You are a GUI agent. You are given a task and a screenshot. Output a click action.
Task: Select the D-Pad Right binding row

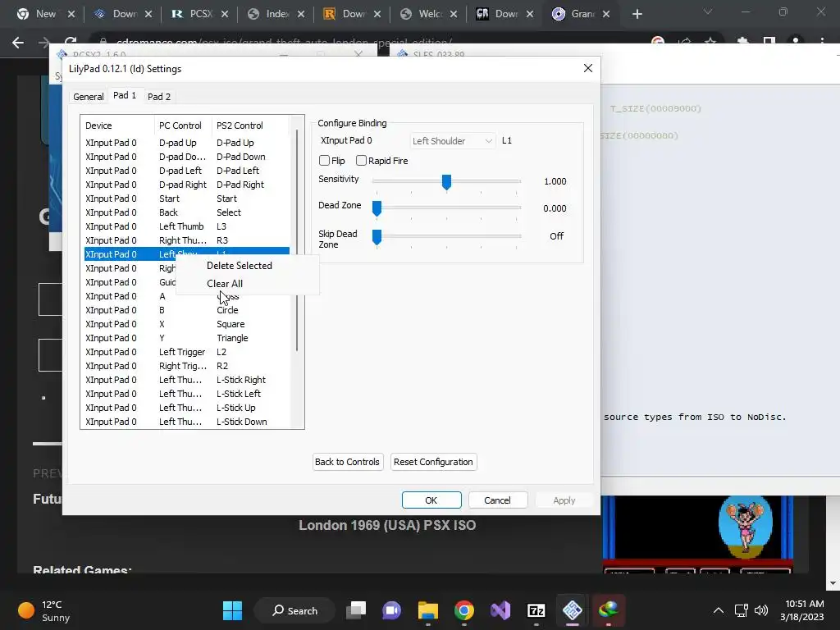pyautogui.click(x=186, y=185)
